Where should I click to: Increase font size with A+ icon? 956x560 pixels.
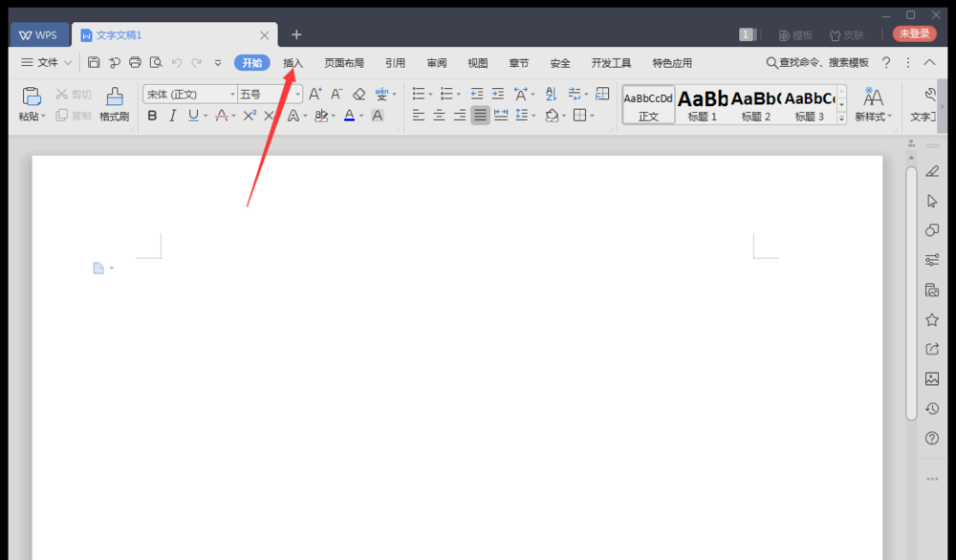(x=315, y=94)
